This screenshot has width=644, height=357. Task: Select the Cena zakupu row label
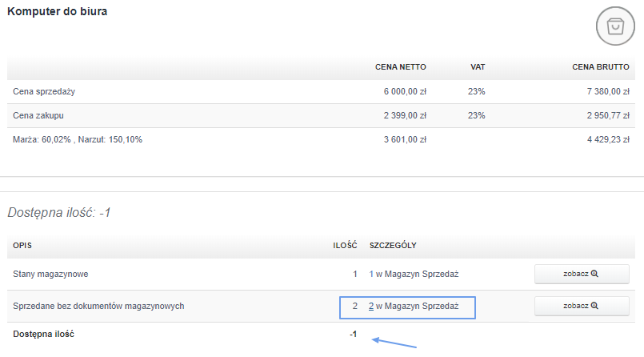tap(38, 115)
